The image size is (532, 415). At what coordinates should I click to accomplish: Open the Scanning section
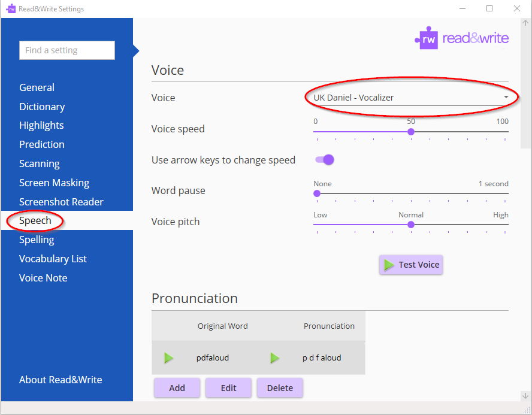[40, 163]
